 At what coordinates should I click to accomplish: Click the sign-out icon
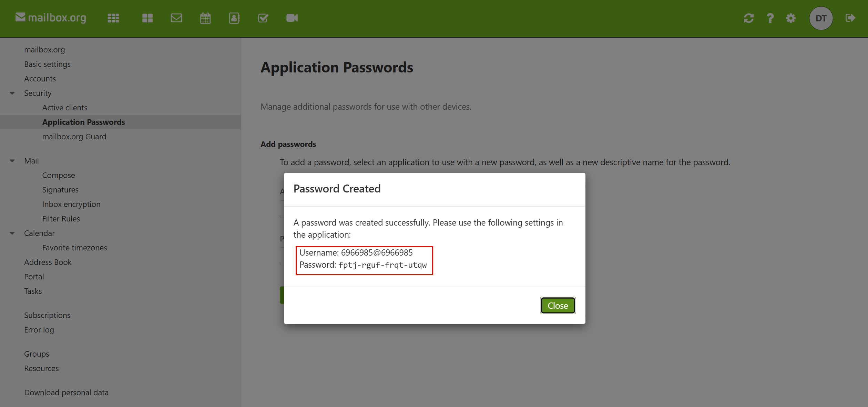pos(850,18)
